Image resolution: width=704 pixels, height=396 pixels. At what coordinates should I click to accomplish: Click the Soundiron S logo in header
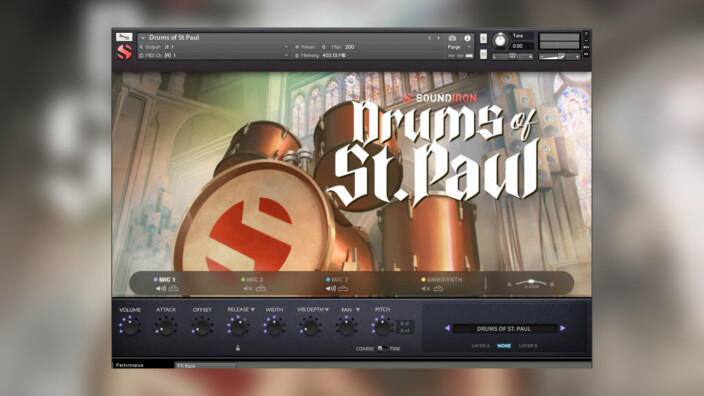tap(124, 52)
